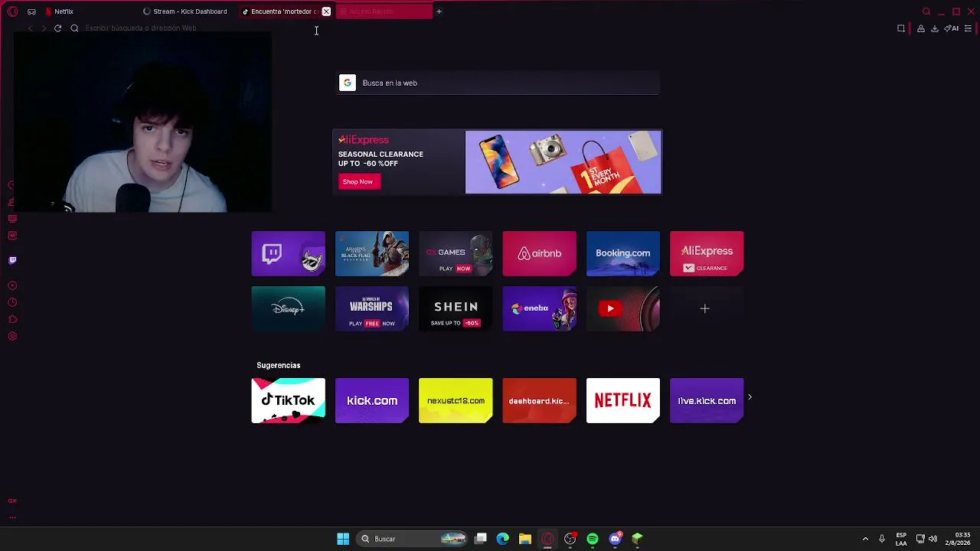
Task: Close the TikTok 'Encuentra mortedor' tab
Action: [326, 11]
